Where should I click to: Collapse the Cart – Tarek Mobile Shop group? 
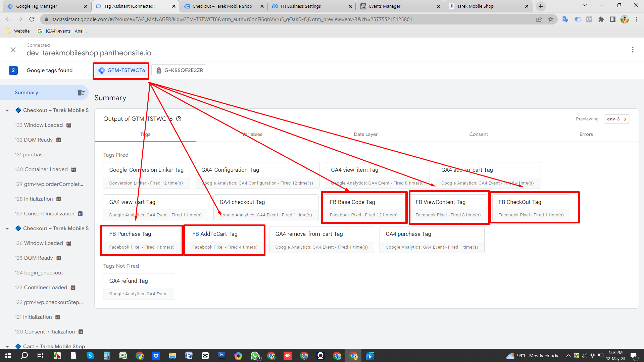(7, 347)
